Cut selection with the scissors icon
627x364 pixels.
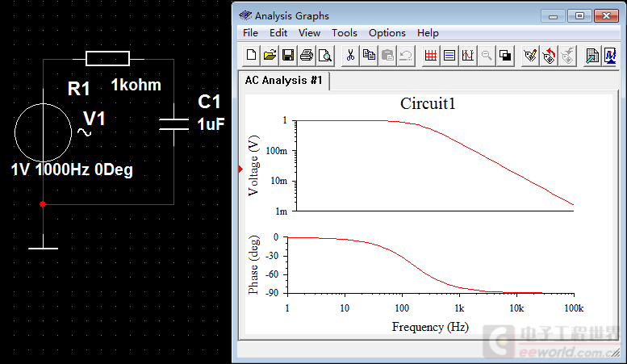350,55
